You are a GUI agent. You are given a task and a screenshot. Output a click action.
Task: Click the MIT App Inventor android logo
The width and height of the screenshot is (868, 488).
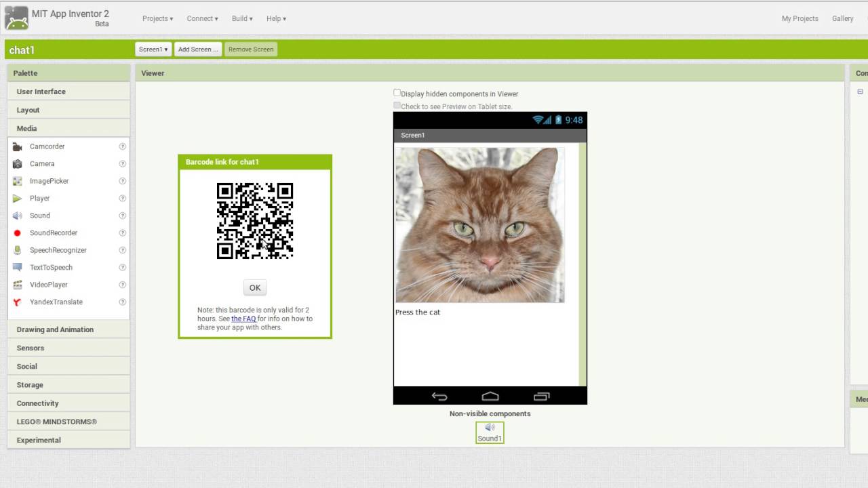[16, 18]
